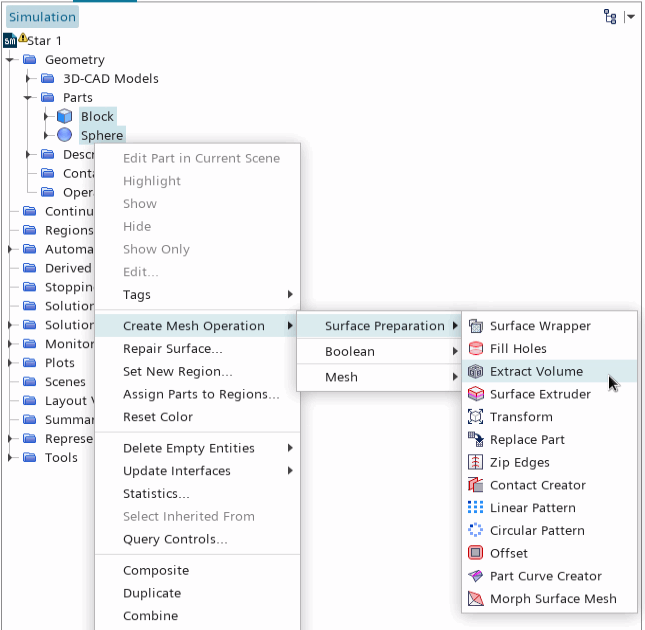Collapse the Geometry tree node
The height and width of the screenshot is (630, 645).
pyautogui.click(x=10, y=60)
